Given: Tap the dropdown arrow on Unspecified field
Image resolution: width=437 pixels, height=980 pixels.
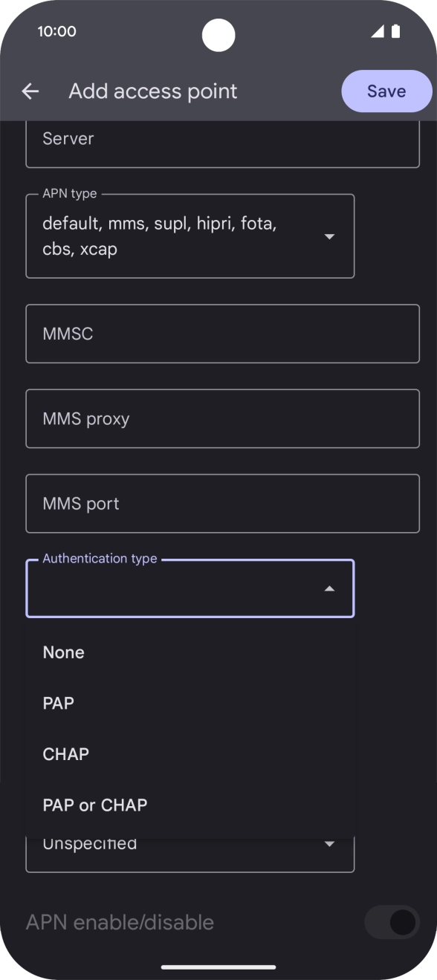Looking at the screenshot, I should pyautogui.click(x=329, y=842).
